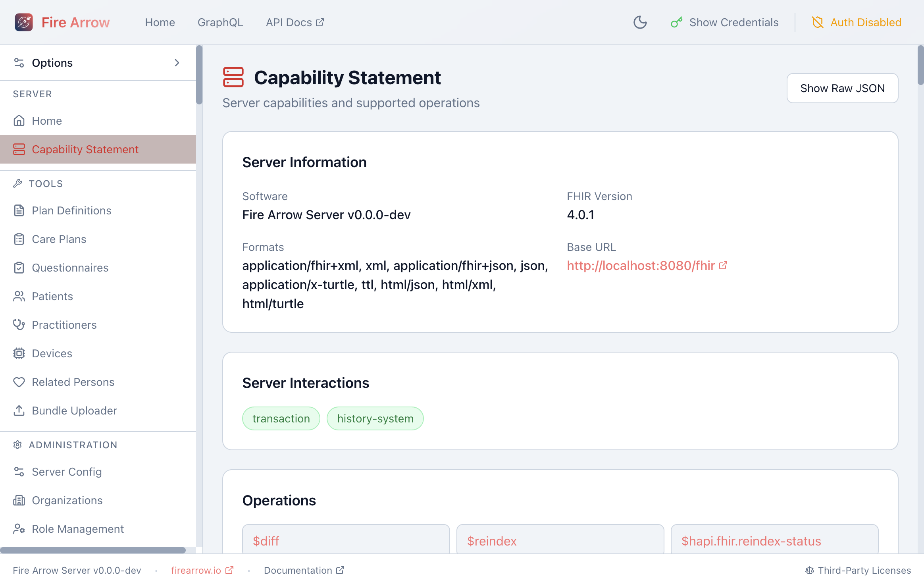This screenshot has height=586, width=924.
Task: Open Bundle Uploader via upload icon
Action: pyautogui.click(x=19, y=411)
